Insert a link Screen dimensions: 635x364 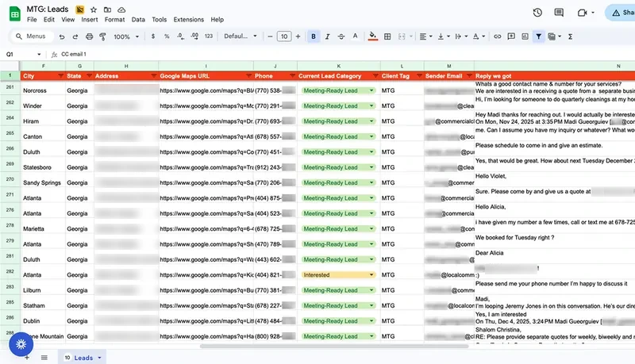tap(498, 36)
